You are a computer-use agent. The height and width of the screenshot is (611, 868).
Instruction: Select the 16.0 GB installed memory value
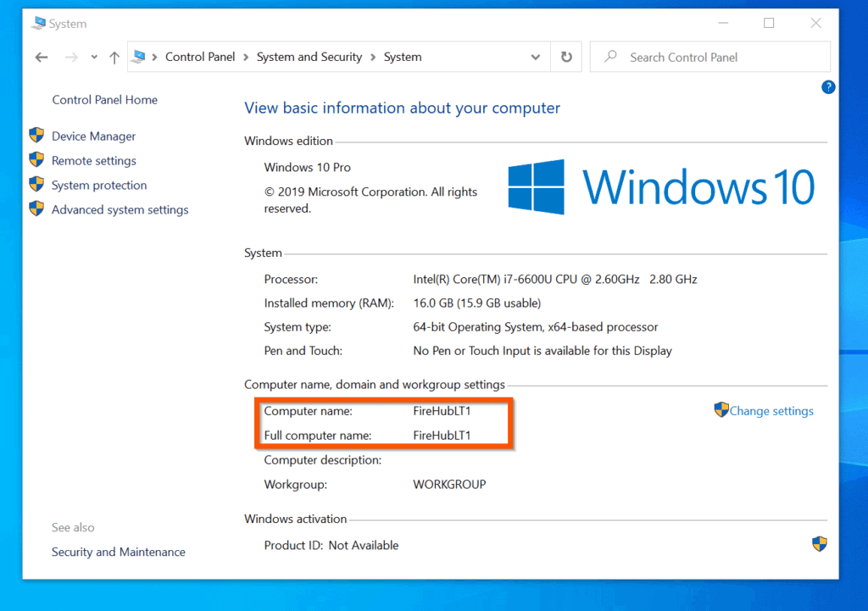click(476, 303)
